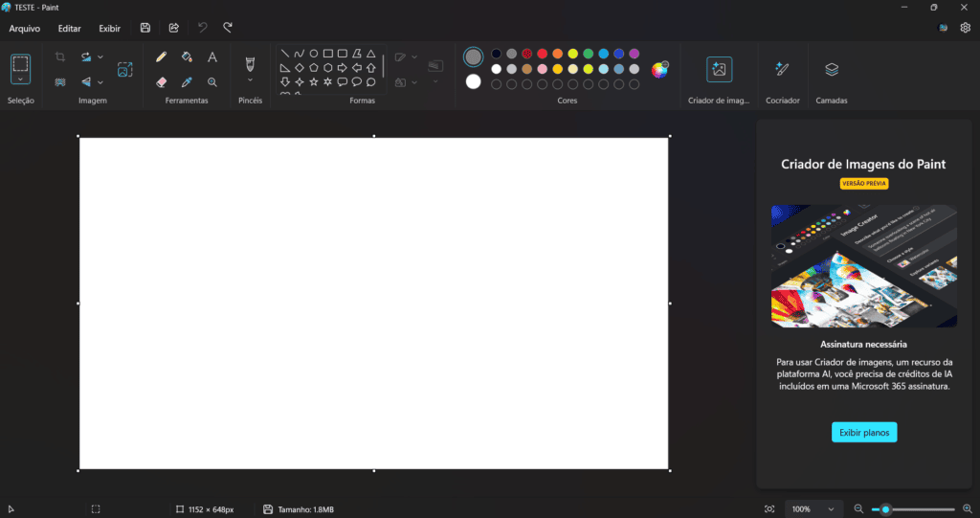980x518 pixels.
Task: Open the Camadas layers panel
Action: (x=831, y=69)
